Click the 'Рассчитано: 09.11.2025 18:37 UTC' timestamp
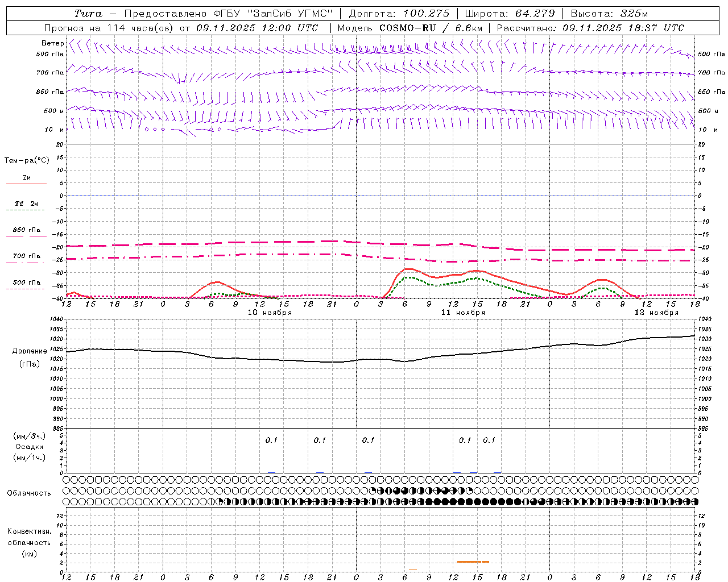Viewport: 728px width, 582px height. pos(590,28)
